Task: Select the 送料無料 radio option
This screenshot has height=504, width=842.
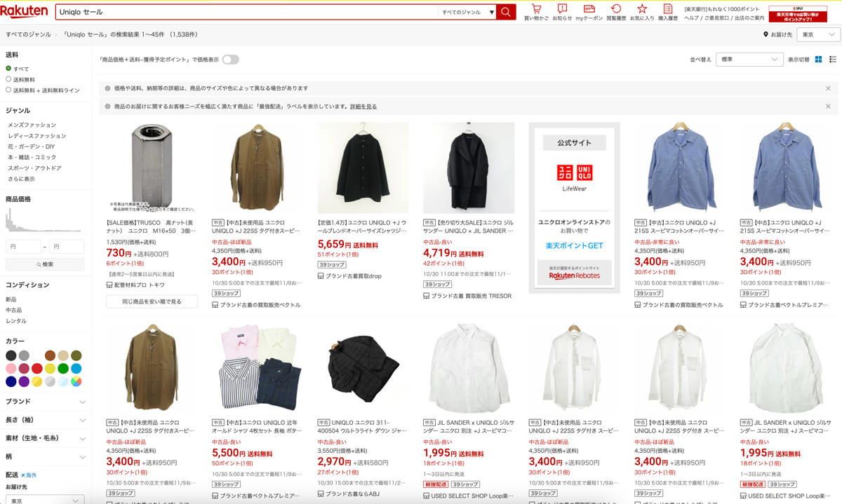Action: pos(8,79)
